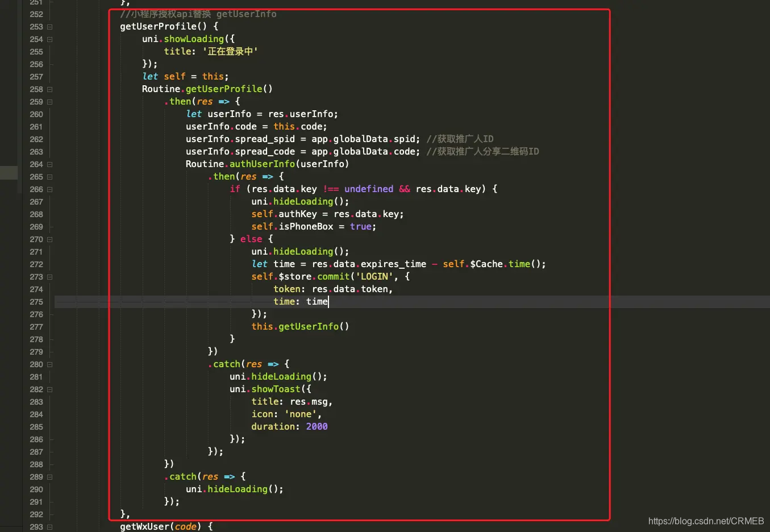Click 'token: res.data.token,' line

point(333,289)
